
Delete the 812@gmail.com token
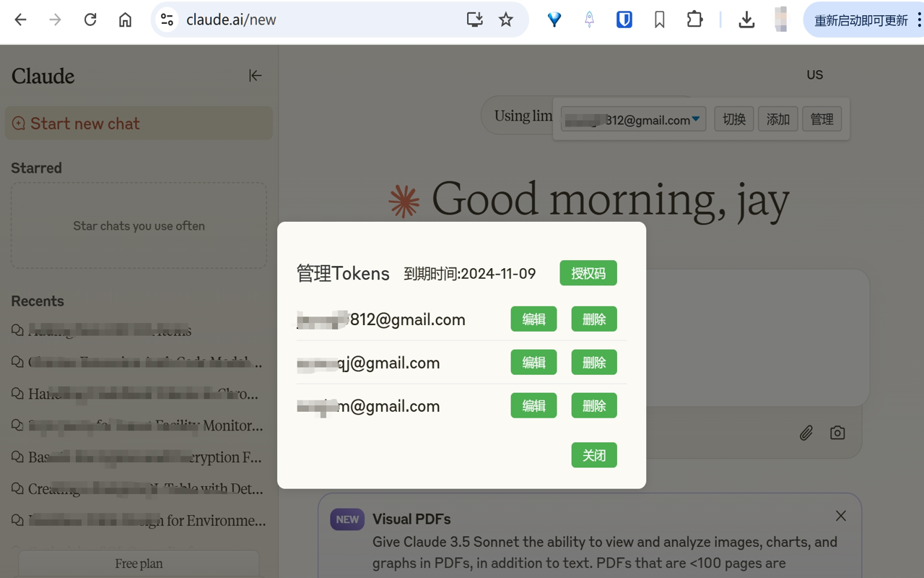(594, 319)
